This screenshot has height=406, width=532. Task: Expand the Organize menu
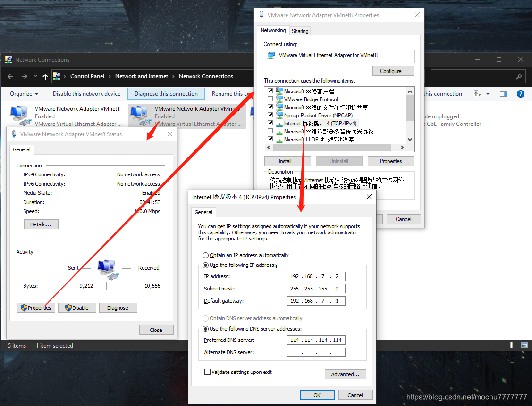(x=24, y=94)
